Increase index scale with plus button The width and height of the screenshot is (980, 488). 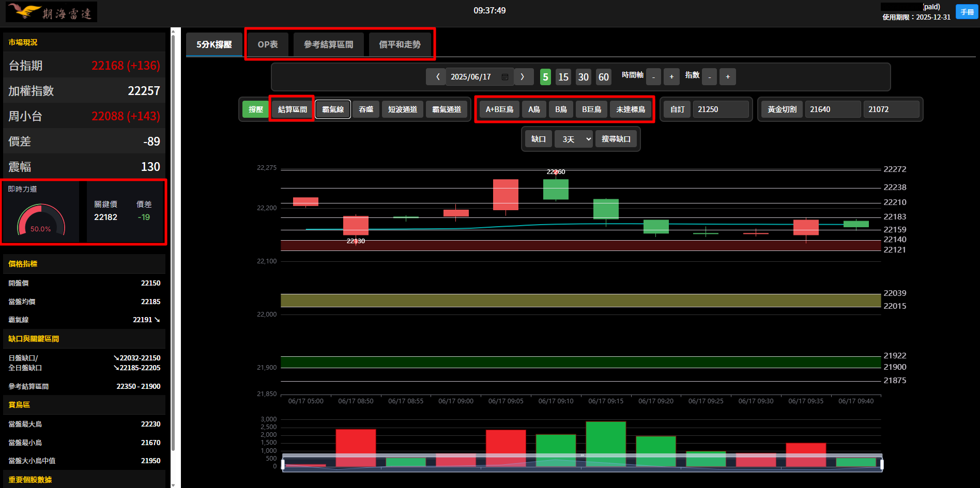click(728, 77)
